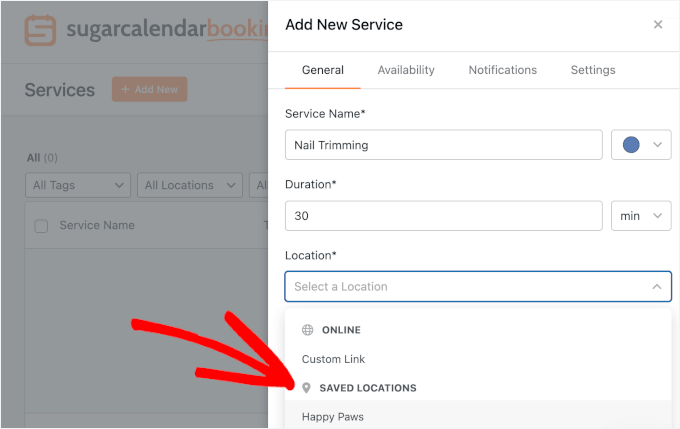Open the min duration unit dropdown
This screenshot has height=429, width=680.
[641, 216]
